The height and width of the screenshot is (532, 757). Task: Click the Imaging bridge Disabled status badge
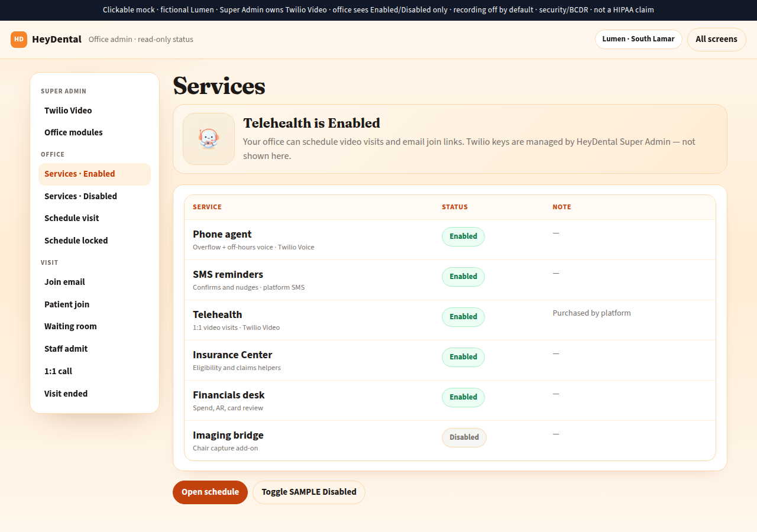click(x=464, y=437)
